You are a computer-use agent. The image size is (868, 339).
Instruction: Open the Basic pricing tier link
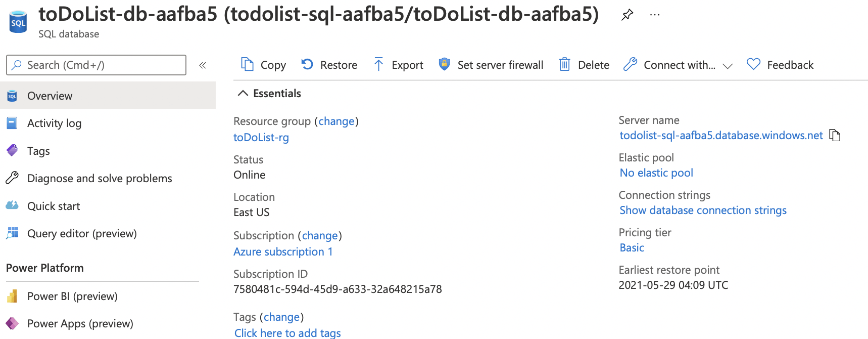coord(632,248)
